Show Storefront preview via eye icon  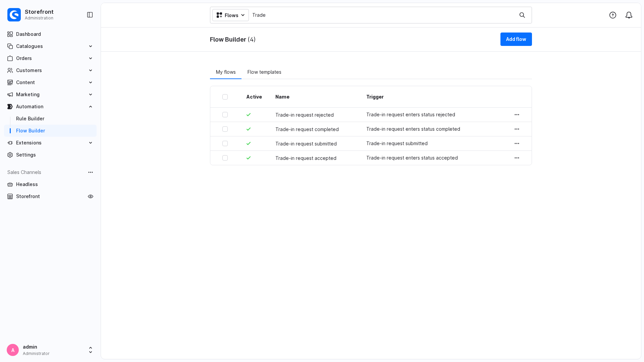91,196
